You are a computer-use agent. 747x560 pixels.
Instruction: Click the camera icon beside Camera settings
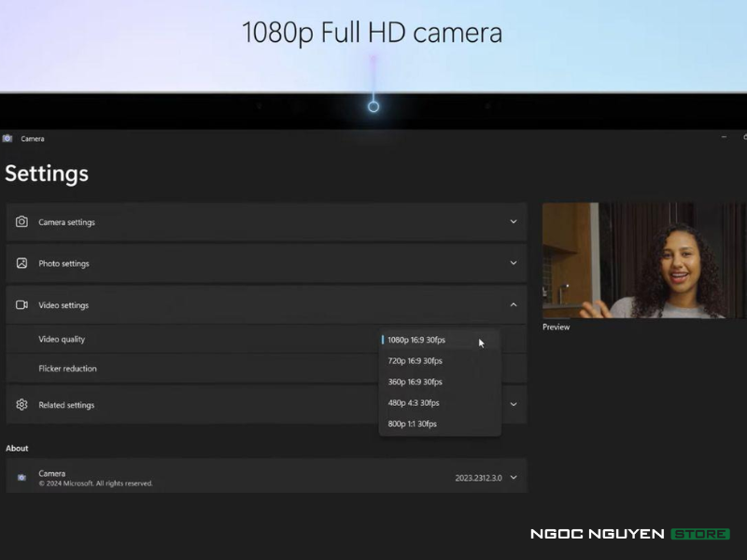pos(21,222)
